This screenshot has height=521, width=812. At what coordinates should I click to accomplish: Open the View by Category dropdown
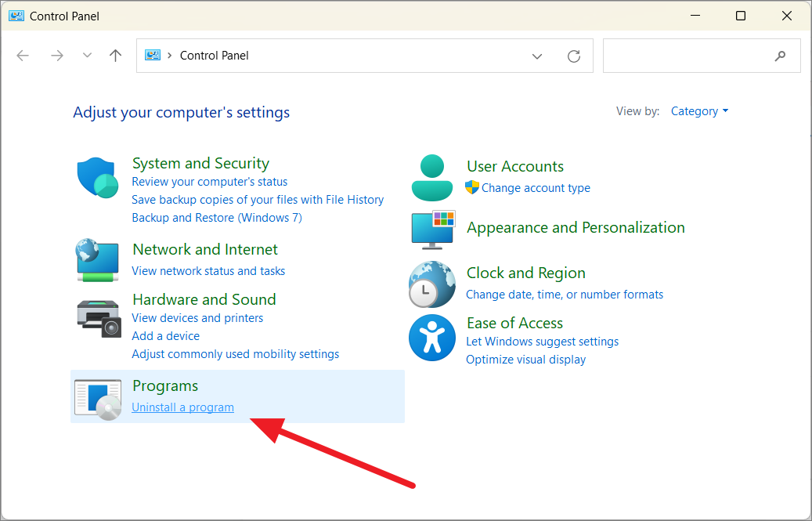point(699,110)
